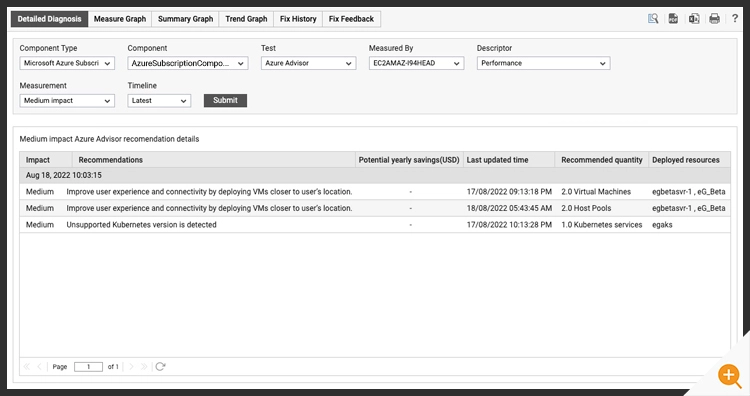
Task: Open the Fix Feedback tab
Action: (351, 19)
